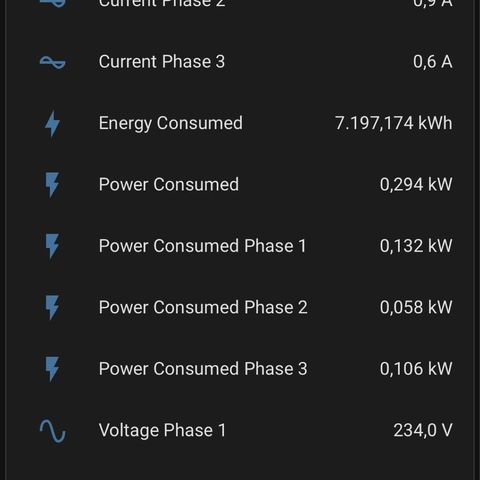
Task: Click the Energy Consumed lightning icon
Action: pos(52,124)
